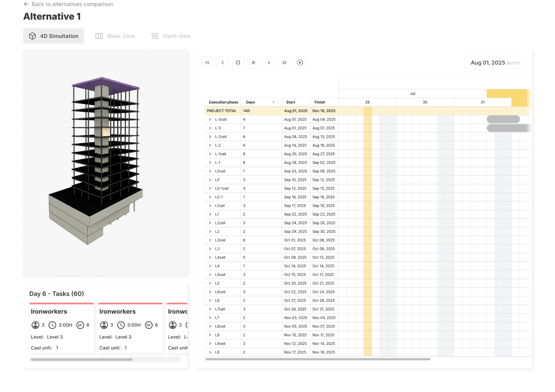Image resolution: width=555 pixels, height=392 pixels.
Task: Step the simulation back one day
Action: 222,63
